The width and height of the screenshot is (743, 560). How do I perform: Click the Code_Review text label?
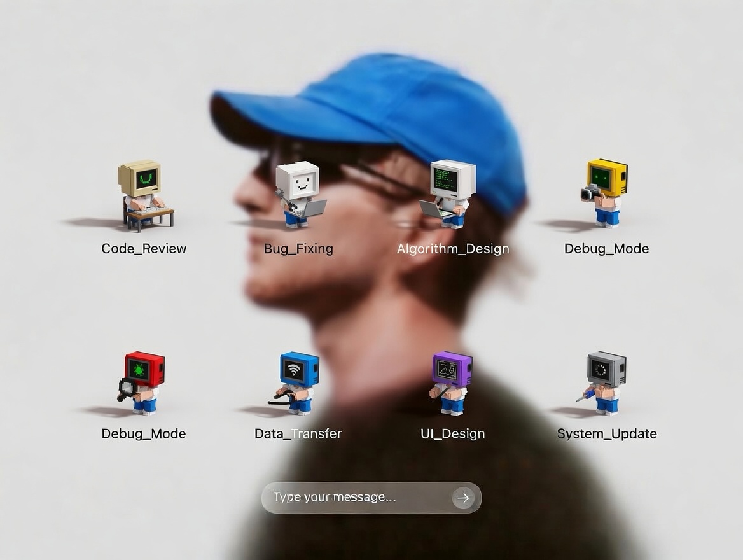144,249
